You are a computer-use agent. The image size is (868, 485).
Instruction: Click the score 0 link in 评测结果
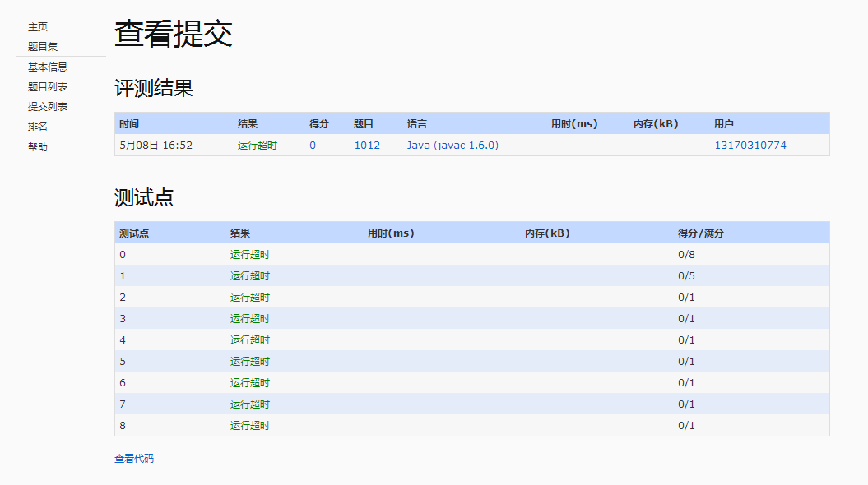pyautogui.click(x=312, y=145)
